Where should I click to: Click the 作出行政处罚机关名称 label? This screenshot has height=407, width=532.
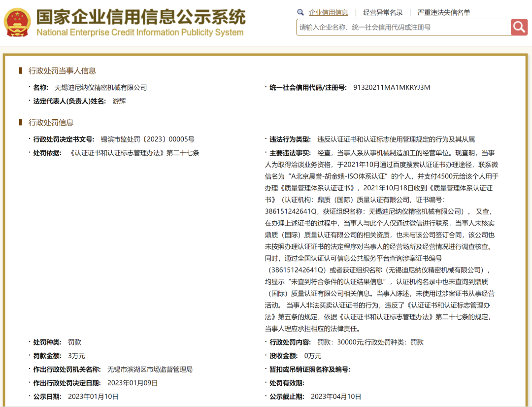[67, 370]
